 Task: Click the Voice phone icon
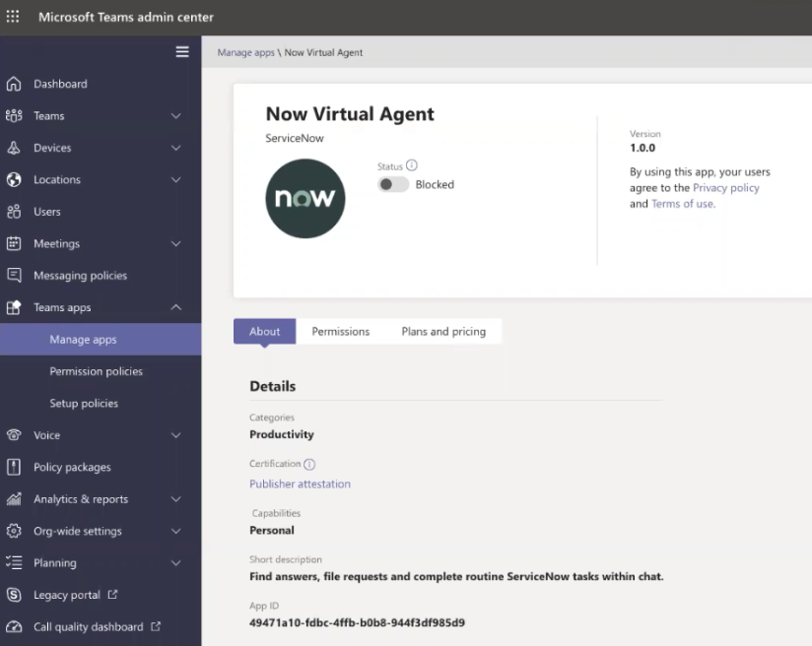tap(14, 435)
